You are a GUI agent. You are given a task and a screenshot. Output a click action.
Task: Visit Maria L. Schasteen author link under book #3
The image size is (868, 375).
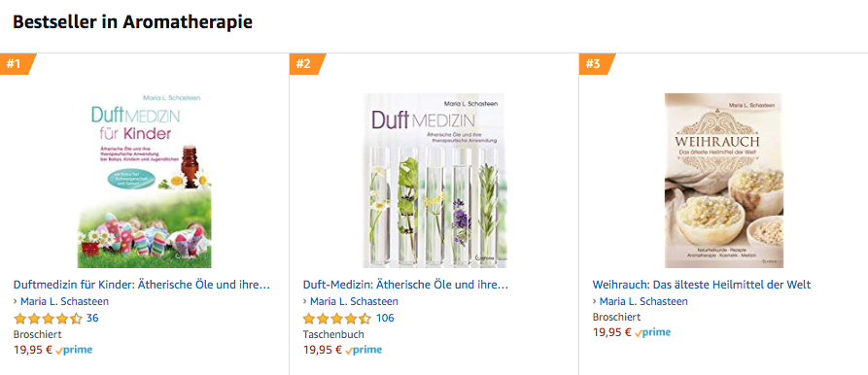pos(643,301)
